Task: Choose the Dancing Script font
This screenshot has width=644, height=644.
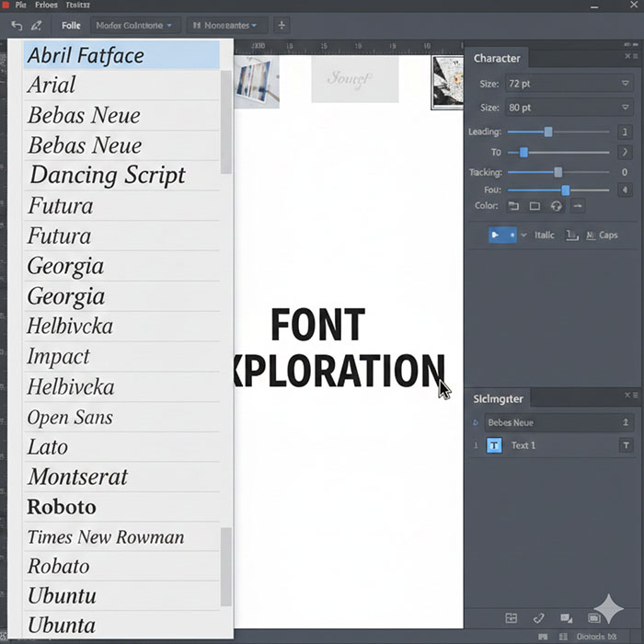Action: 121,176
